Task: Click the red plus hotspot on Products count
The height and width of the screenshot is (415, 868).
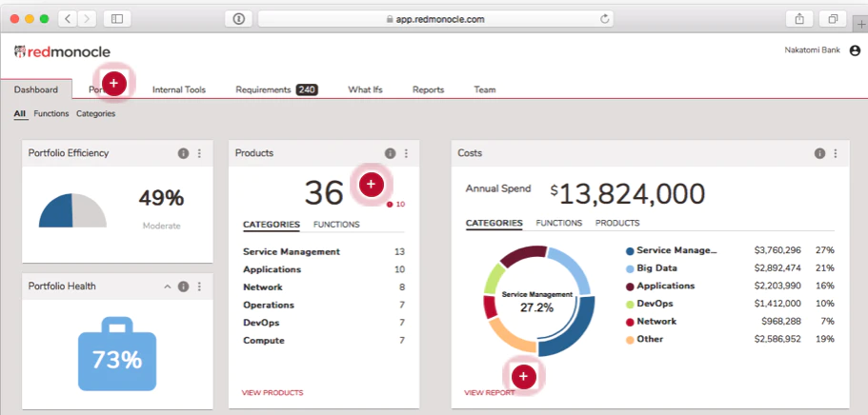Action: point(371,185)
